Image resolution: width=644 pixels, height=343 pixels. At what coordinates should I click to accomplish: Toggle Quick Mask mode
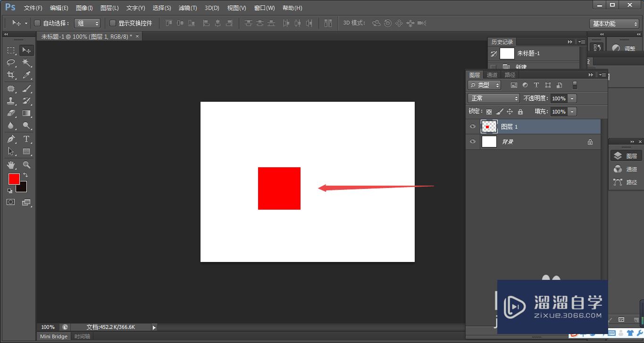11,202
